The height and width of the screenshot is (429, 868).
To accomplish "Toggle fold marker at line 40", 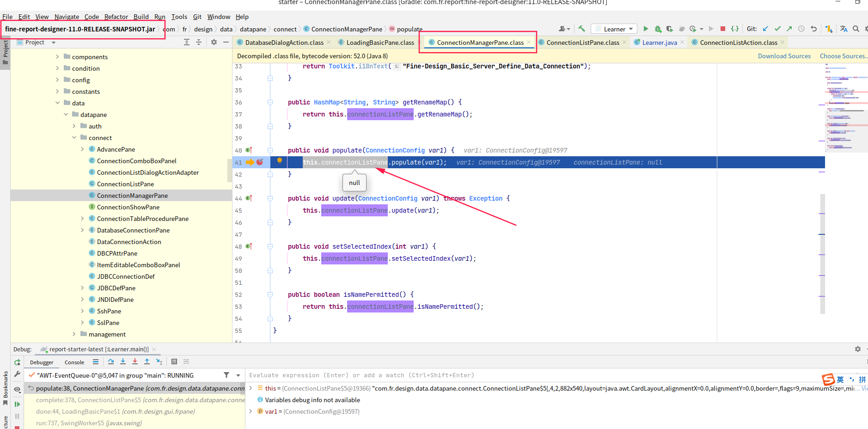I will pyautogui.click(x=270, y=150).
